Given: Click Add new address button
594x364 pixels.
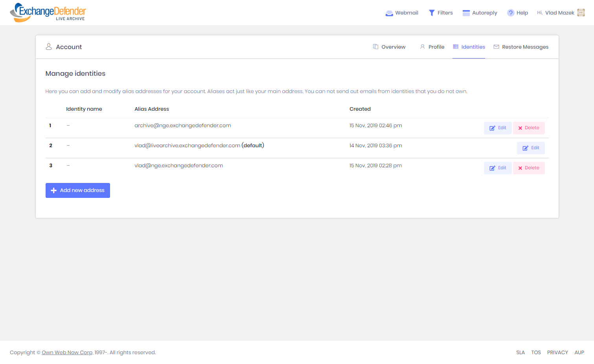Looking at the screenshot, I should click(x=78, y=190).
